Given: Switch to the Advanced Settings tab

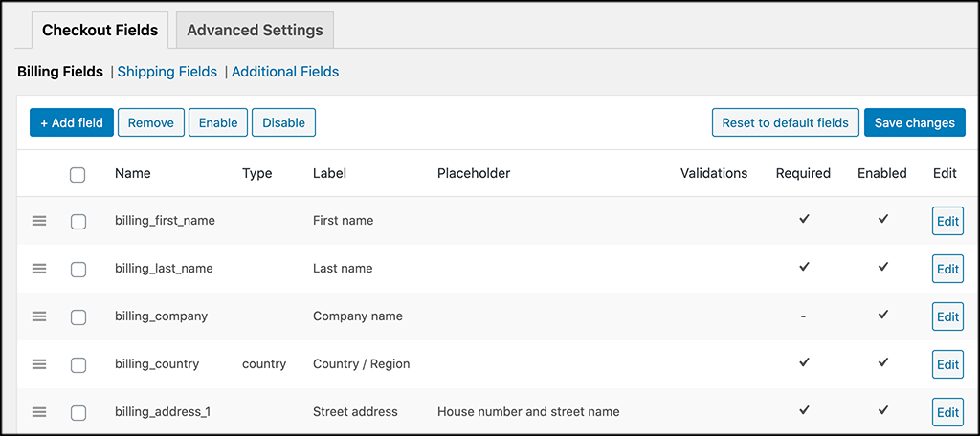Looking at the screenshot, I should tap(255, 31).
